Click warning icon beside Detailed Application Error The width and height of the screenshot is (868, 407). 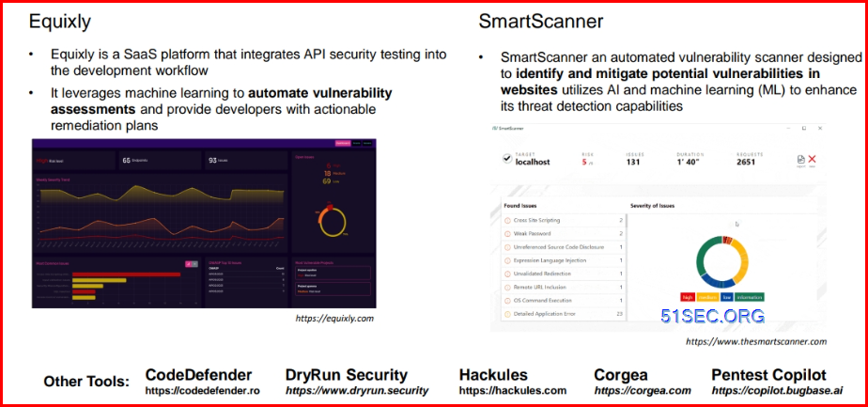[x=507, y=314]
